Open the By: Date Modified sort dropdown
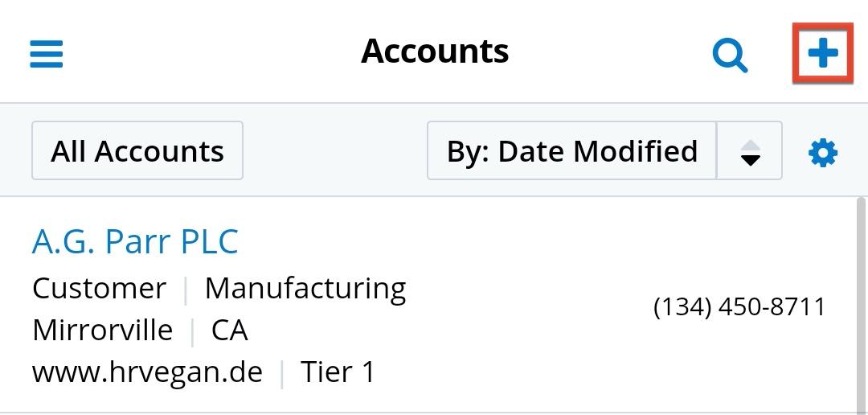The height and width of the screenshot is (415, 868). 571,151
